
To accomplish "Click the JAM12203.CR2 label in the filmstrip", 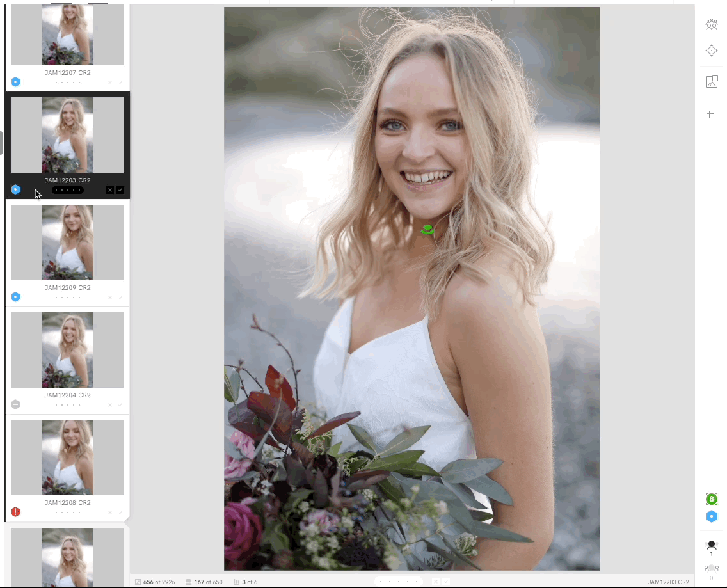I will pos(68,180).
